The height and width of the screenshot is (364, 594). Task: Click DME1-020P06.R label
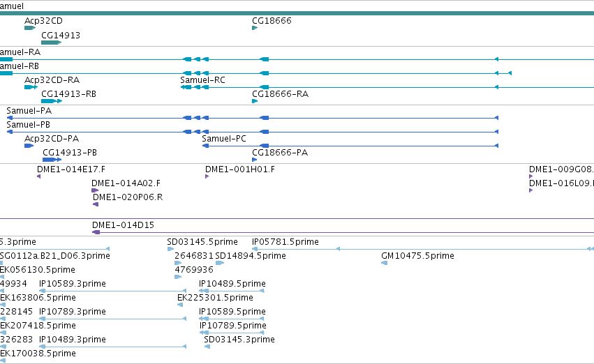[x=128, y=197]
